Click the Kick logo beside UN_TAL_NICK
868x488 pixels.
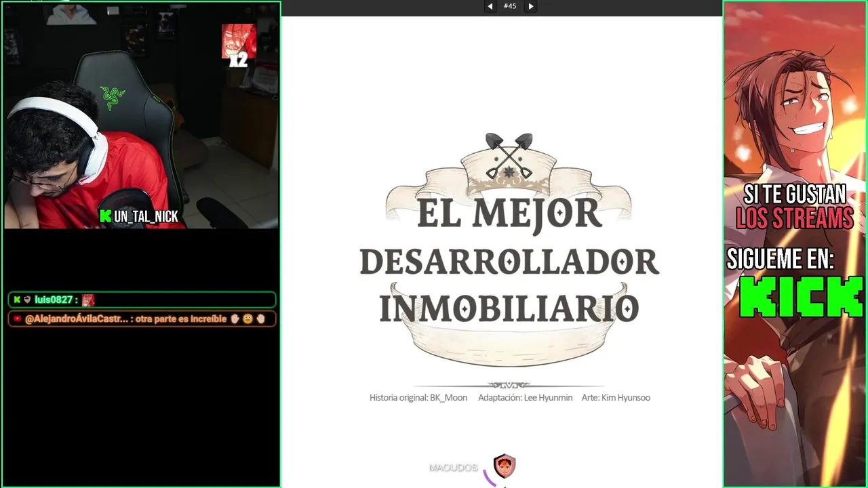pyautogui.click(x=106, y=216)
